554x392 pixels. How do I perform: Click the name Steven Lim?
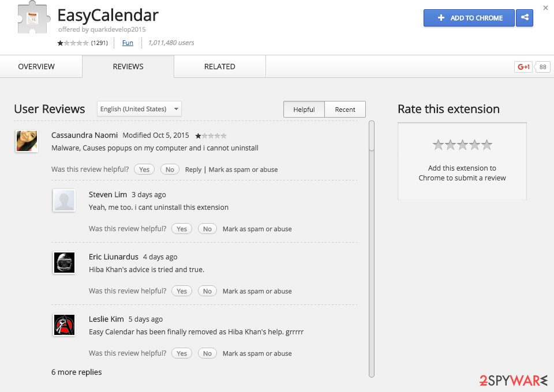click(x=108, y=194)
